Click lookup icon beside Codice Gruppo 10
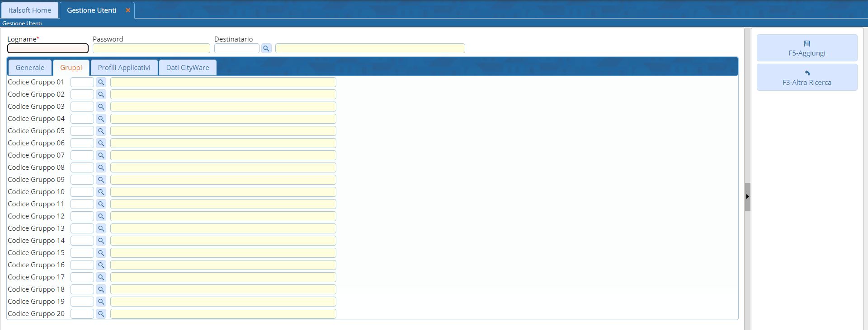Screen dimensions: 868x330 [x=101, y=192]
